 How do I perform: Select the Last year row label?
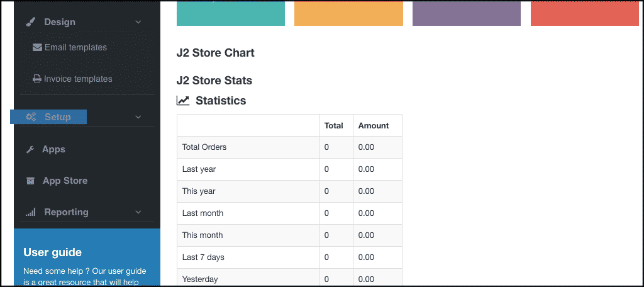[x=199, y=169]
